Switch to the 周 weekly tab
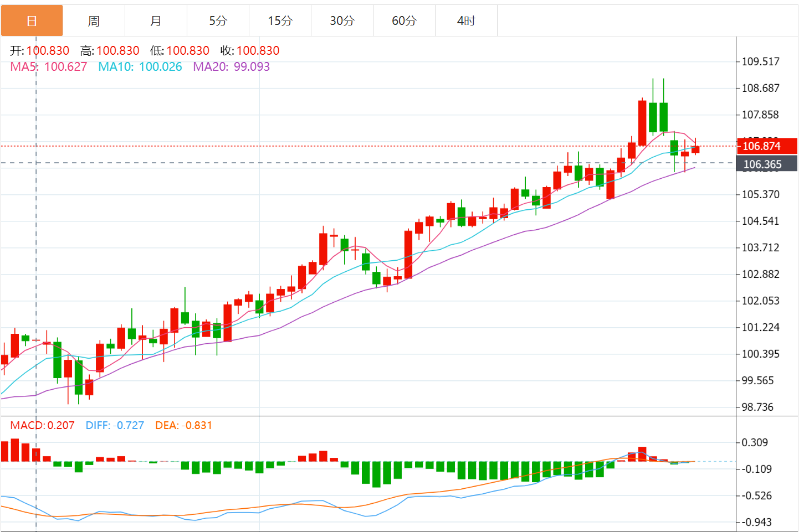 tap(94, 21)
